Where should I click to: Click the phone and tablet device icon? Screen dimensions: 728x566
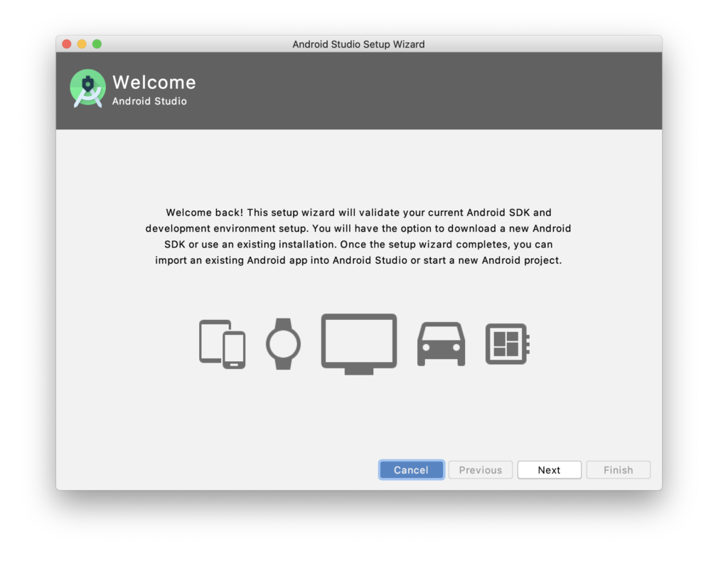223,344
